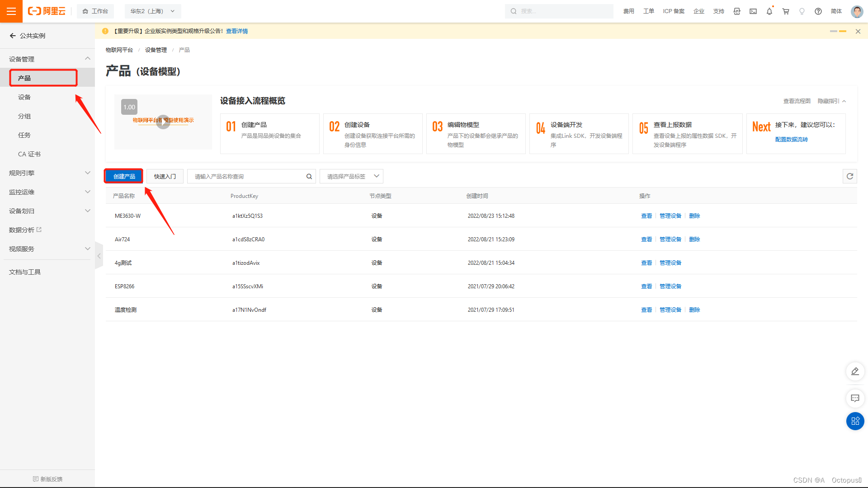
Task: Expand the 设备划归 section
Action: (x=88, y=211)
